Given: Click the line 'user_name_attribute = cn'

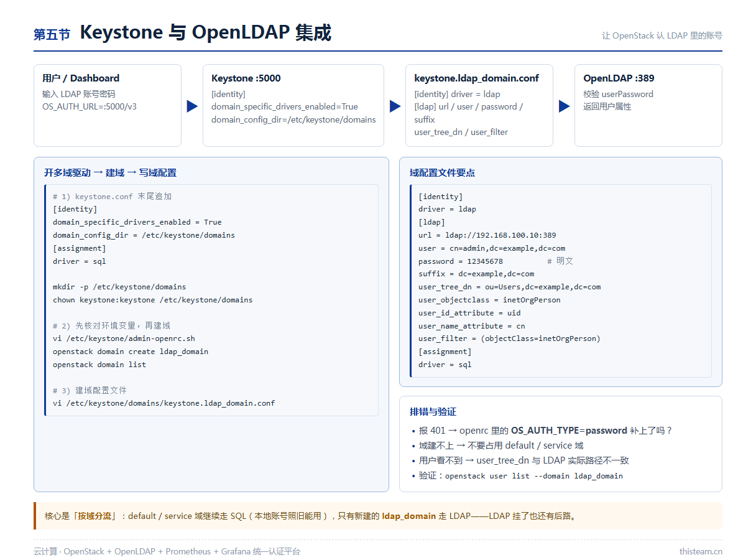Looking at the screenshot, I should coord(472,326).
